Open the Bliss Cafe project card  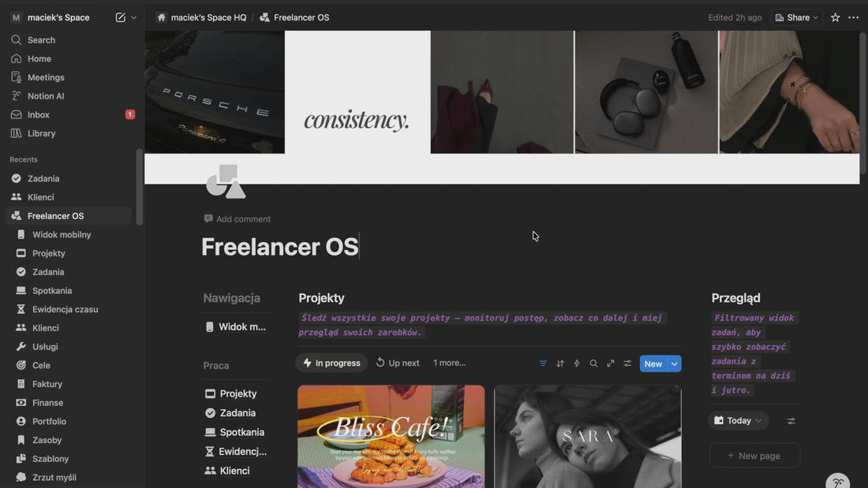point(391,437)
